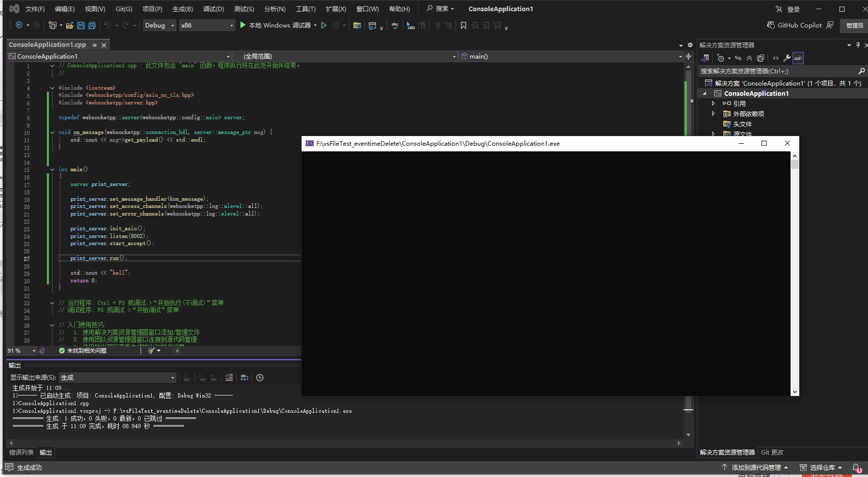Open the 生成(B) menu
Viewport: 868px width, 477px height.
(182, 9)
